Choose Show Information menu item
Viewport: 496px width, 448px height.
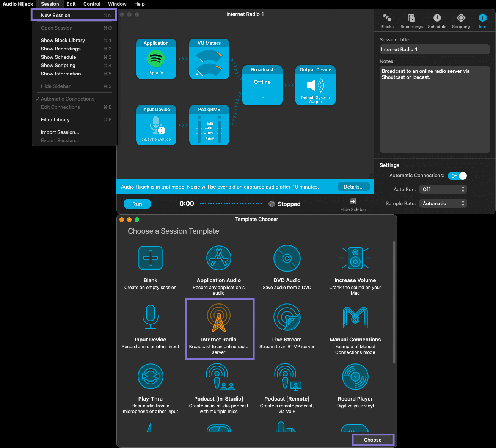tap(74, 74)
